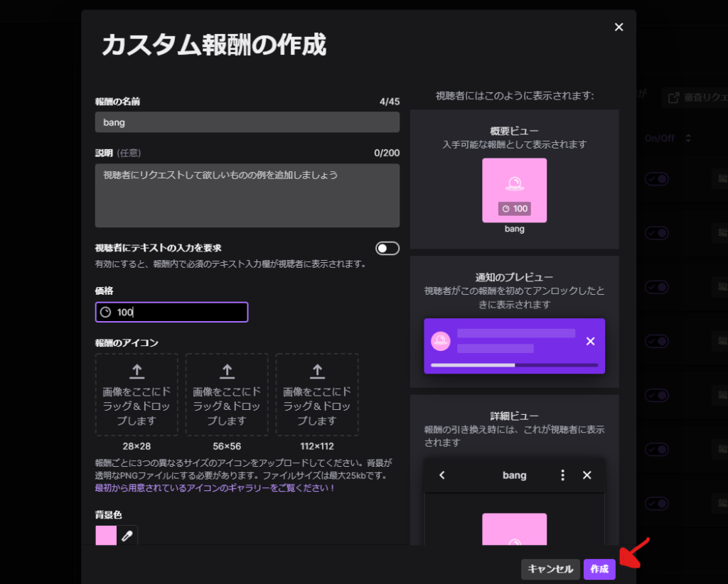Click inside the 報酬の名前 input field

247,121
